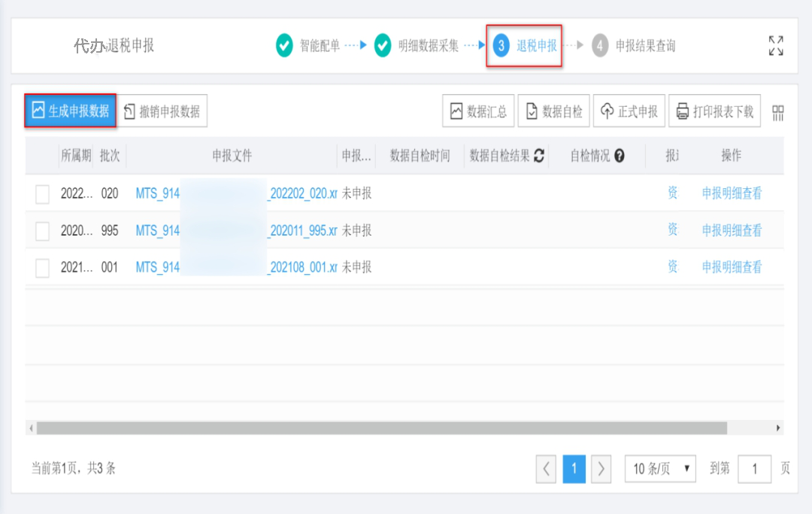Refresh the 数据自检结果 column
Image resolution: width=812 pixels, height=514 pixels.
(539, 156)
